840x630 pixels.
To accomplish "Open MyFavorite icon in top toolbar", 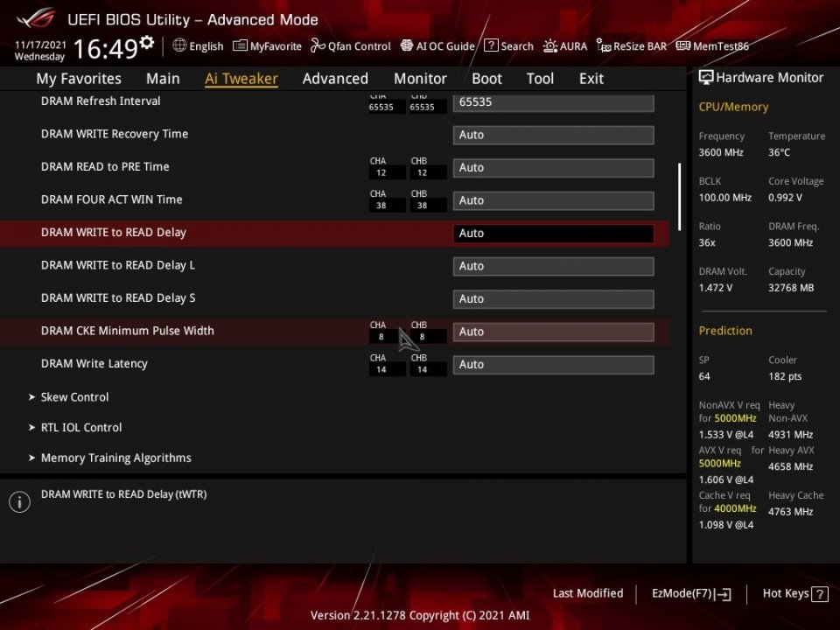I will pos(240,45).
